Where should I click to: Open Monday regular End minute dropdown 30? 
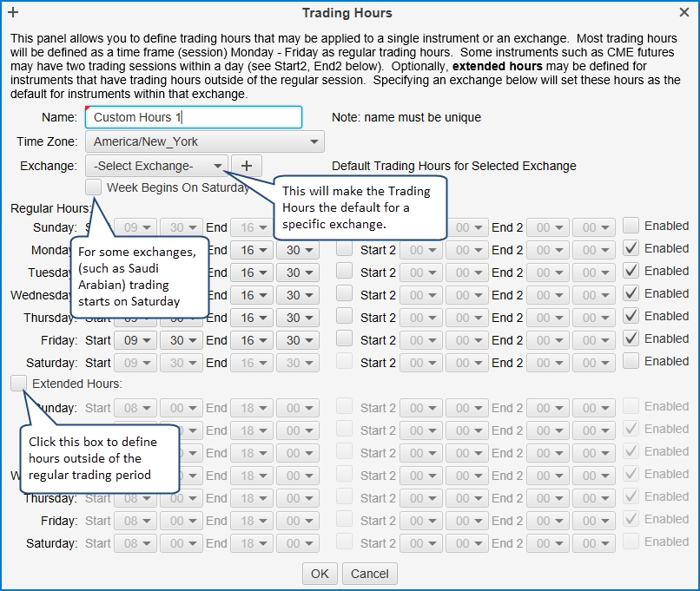(x=298, y=250)
